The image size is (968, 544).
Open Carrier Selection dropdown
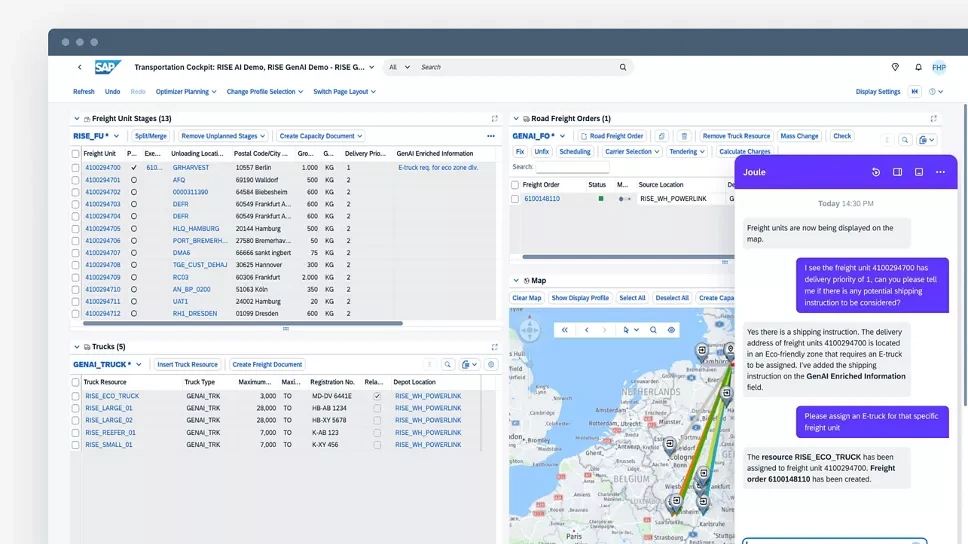632,152
